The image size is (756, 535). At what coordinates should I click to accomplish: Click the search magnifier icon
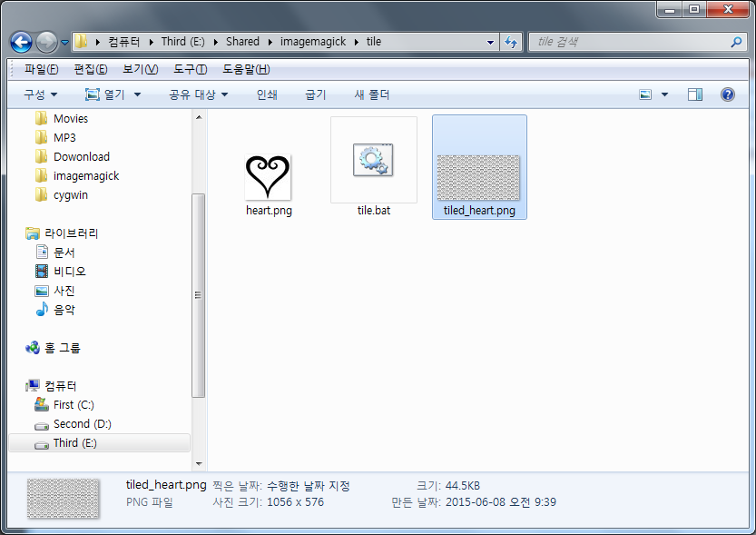click(x=736, y=42)
